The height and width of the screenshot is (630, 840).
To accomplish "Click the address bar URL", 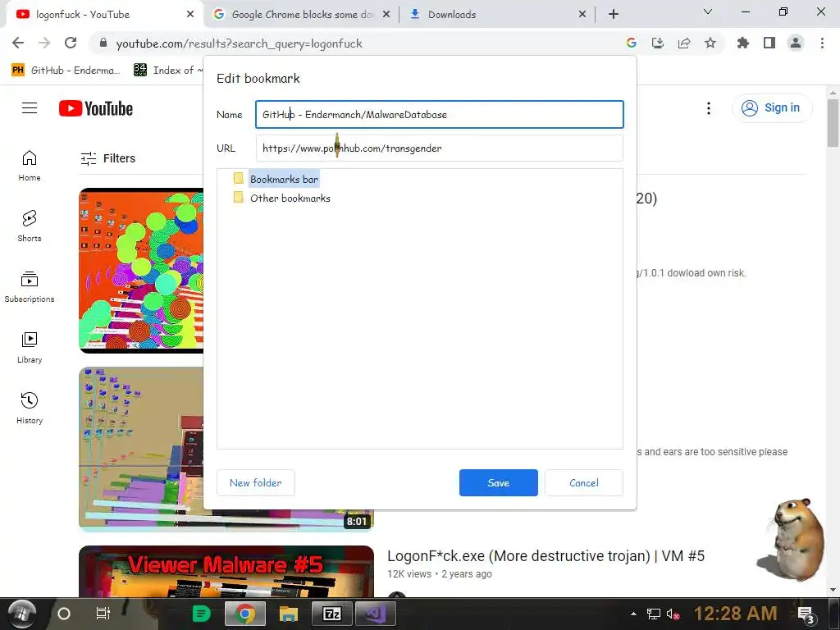I will (x=240, y=43).
